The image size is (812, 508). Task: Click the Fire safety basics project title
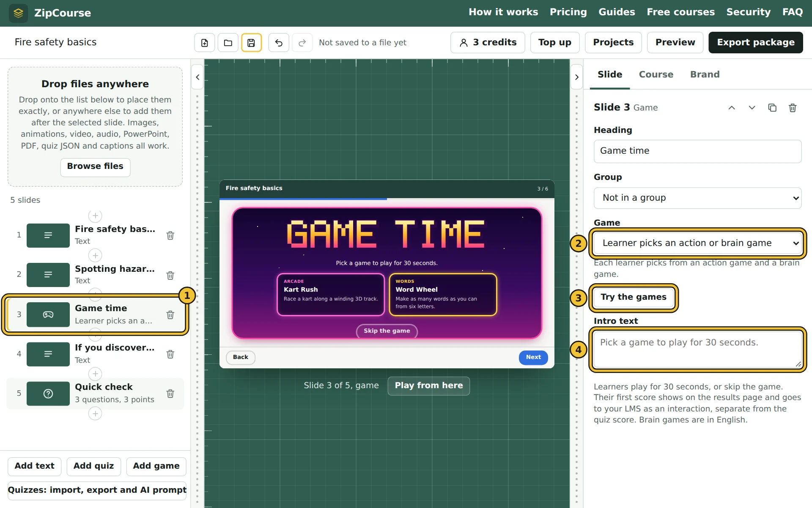coord(55,43)
